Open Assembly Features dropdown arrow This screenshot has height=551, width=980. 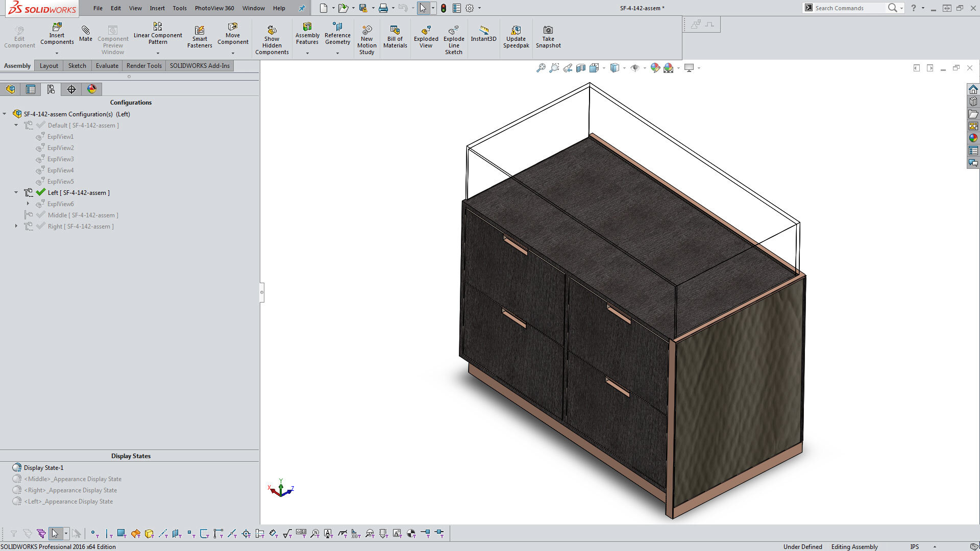point(307,53)
